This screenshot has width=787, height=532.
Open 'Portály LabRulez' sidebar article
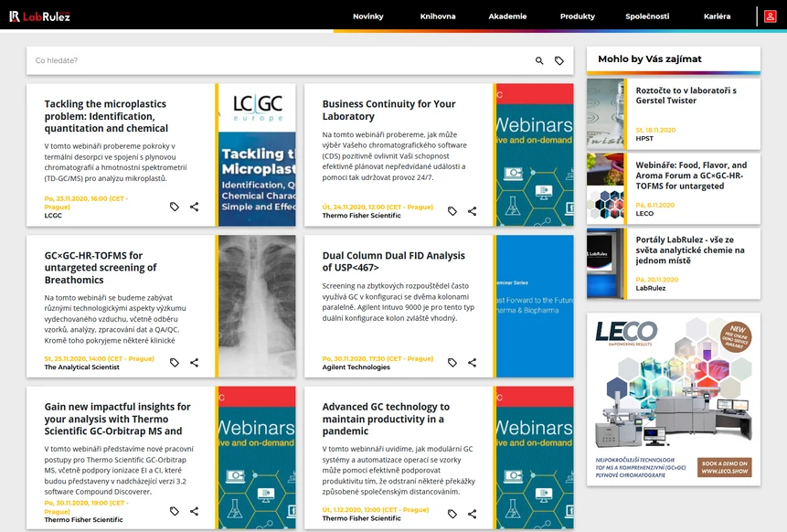pyautogui.click(x=690, y=250)
